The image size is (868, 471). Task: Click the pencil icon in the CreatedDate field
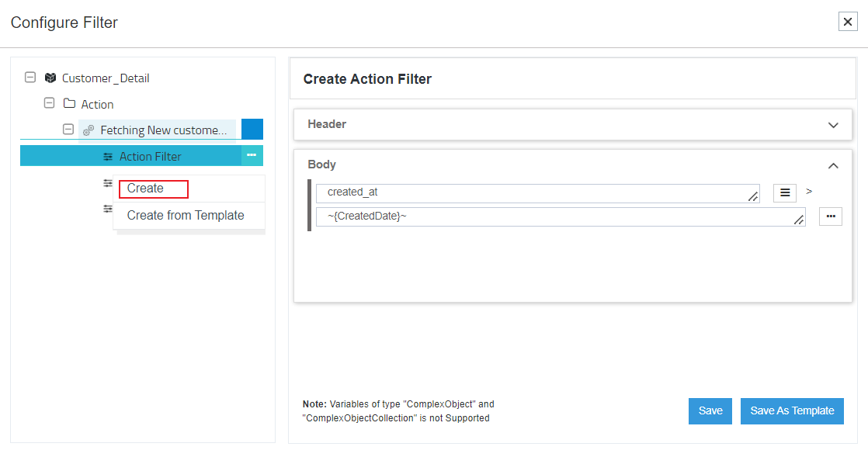coord(798,222)
